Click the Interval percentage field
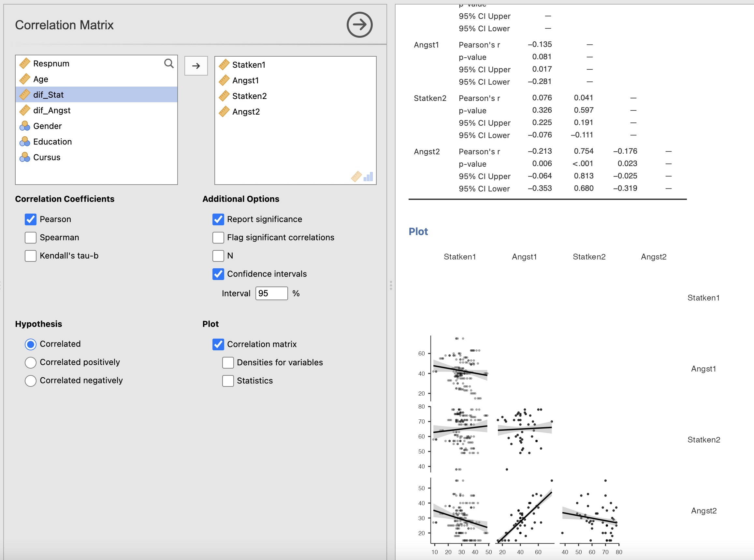The image size is (754, 560). [x=271, y=293]
